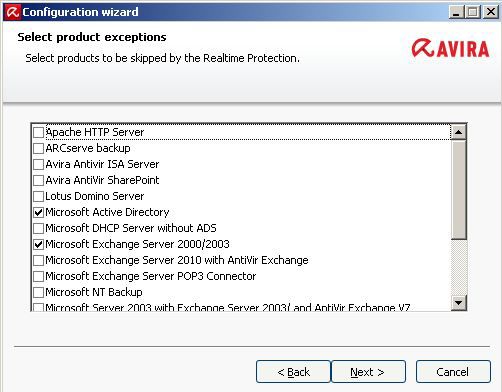Click 'Microsoft Exchange Server POP3 Connector' label
The image size is (502, 392).
tap(151, 276)
